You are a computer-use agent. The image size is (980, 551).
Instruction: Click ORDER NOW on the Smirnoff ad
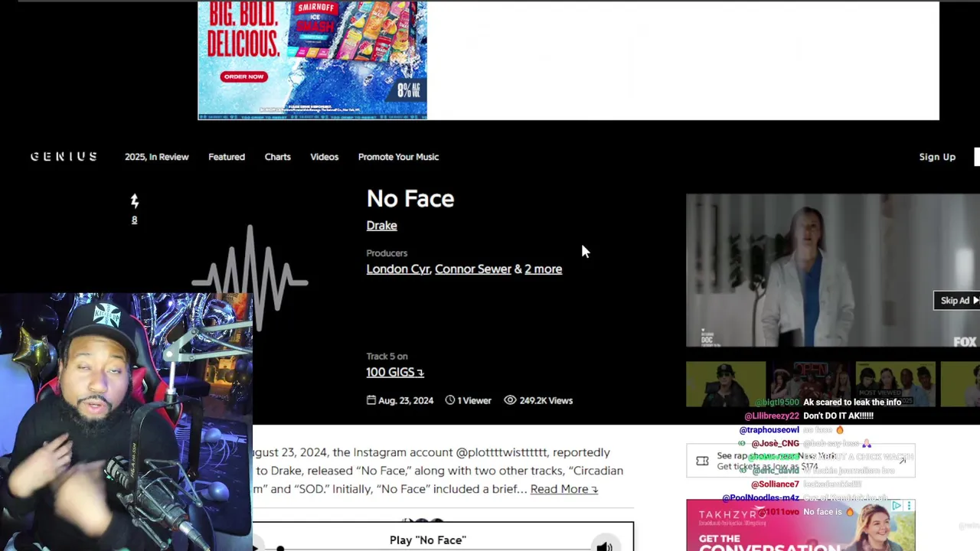(x=243, y=77)
